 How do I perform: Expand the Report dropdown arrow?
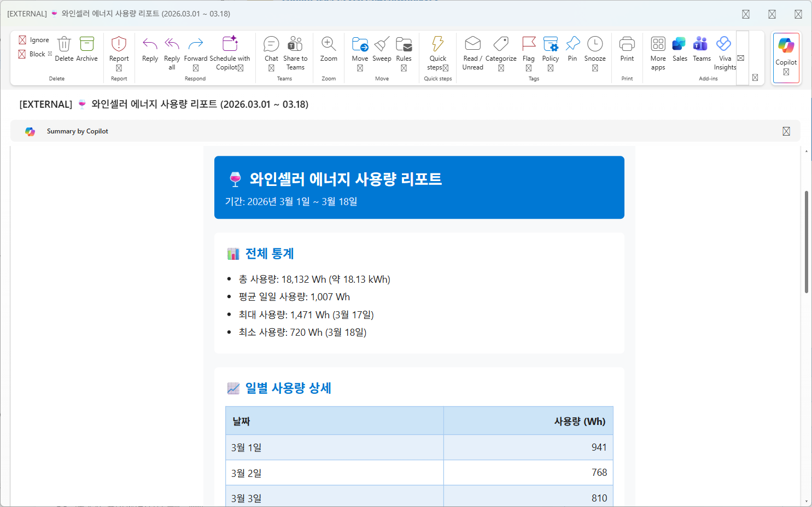119,68
